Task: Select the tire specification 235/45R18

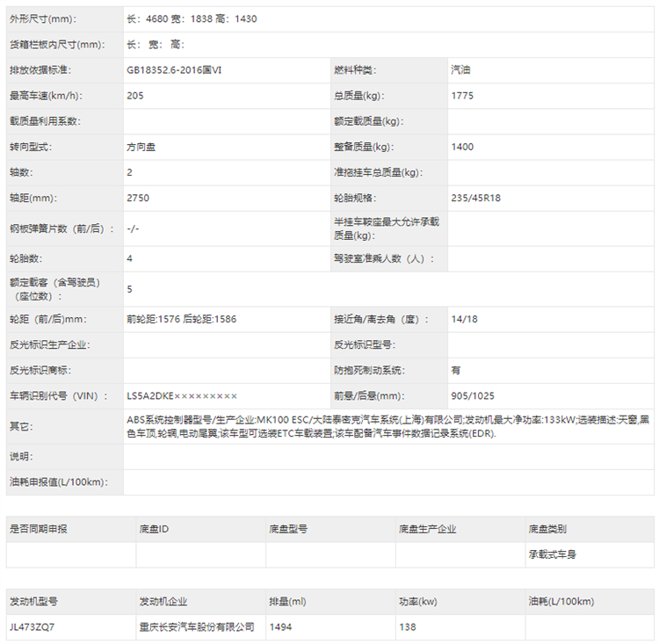Action: tap(475, 198)
